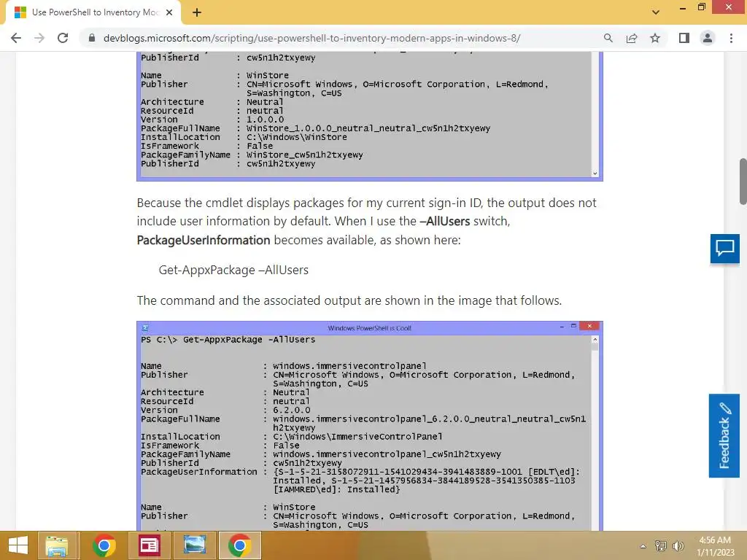The width and height of the screenshot is (747, 560).
Task: Expand the tab search chevron
Action: pos(656,12)
